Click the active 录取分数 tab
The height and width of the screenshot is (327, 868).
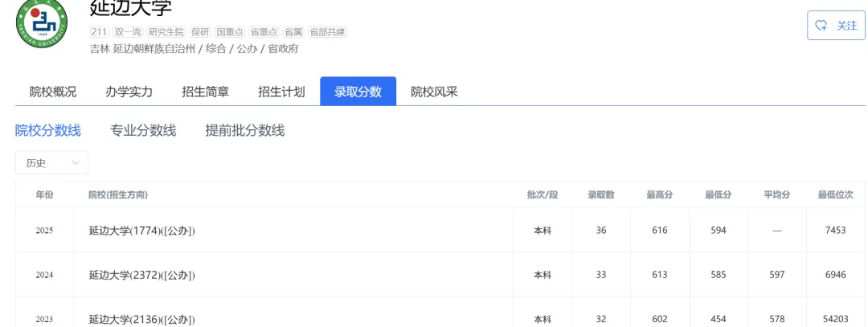click(358, 92)
